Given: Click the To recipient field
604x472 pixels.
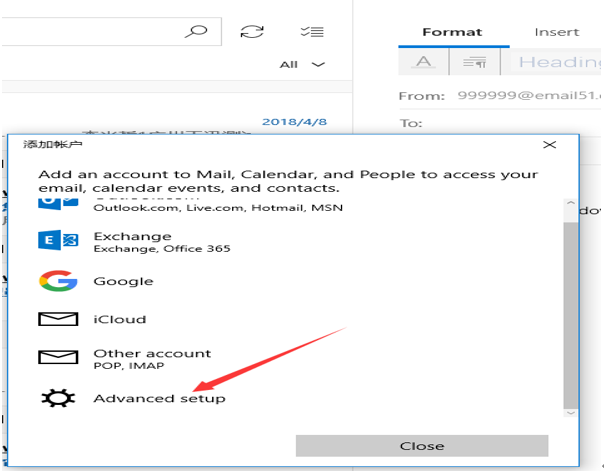Looking at the screenshot, I should coord(501,123).
